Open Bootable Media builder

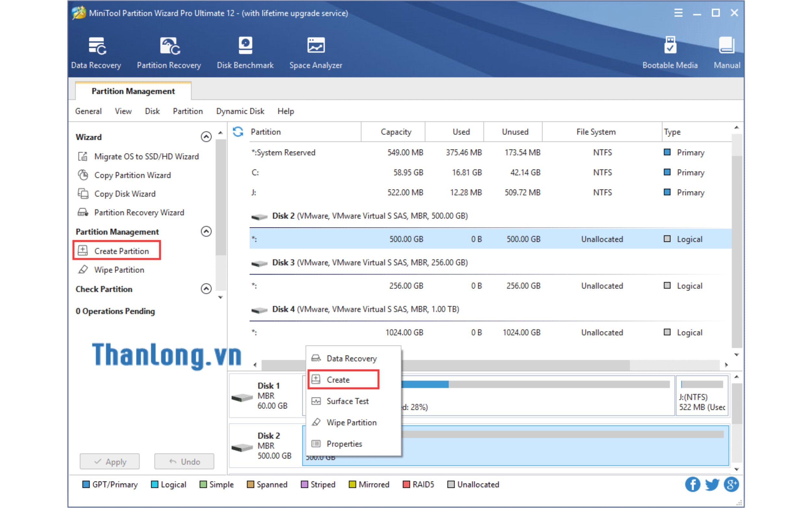point(670,52)
